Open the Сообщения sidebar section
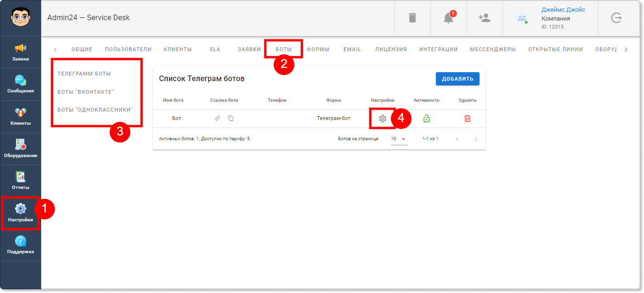The width and height of the screenshot is (644, 293). 21,84
